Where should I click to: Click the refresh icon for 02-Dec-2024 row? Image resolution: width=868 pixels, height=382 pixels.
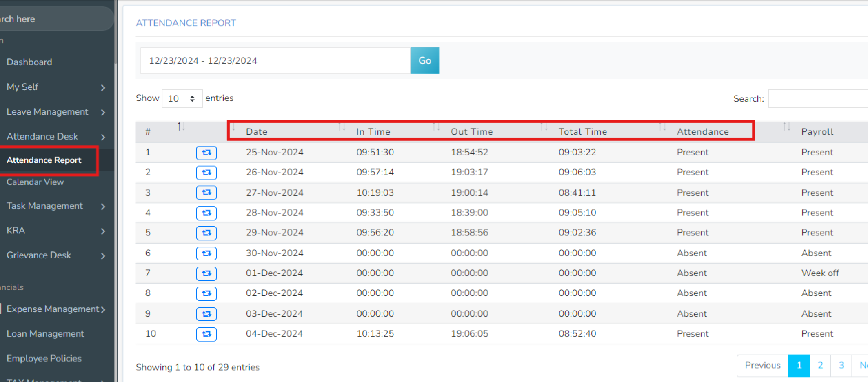click(206, 293)
